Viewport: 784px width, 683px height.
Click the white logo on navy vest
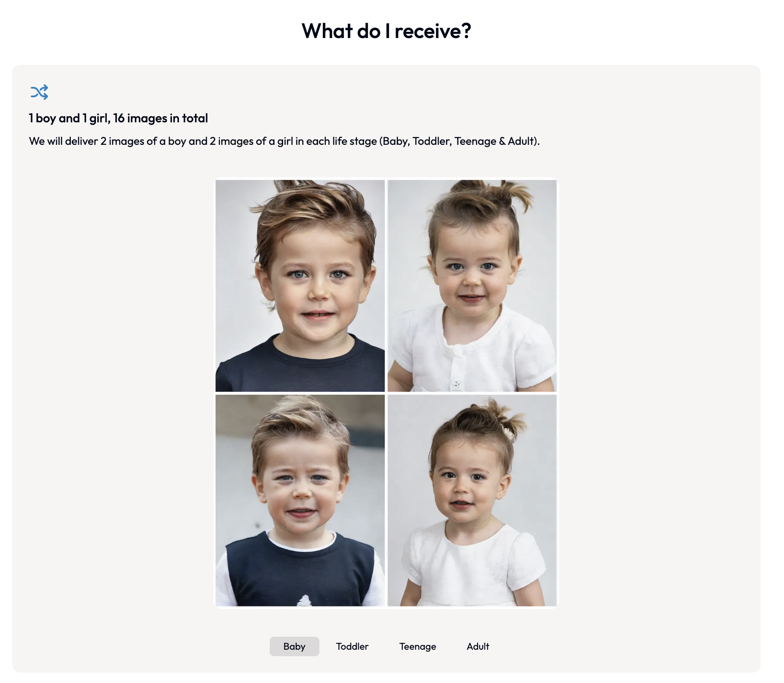click(x=304, y=600)
